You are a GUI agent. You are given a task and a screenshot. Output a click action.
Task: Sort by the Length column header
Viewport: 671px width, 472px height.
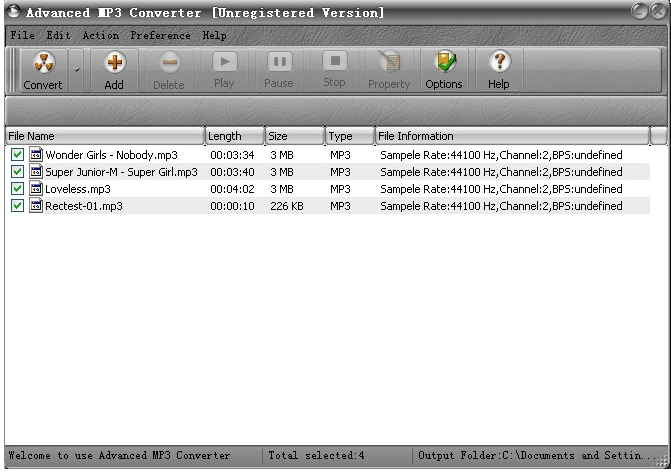pos(235,136)
